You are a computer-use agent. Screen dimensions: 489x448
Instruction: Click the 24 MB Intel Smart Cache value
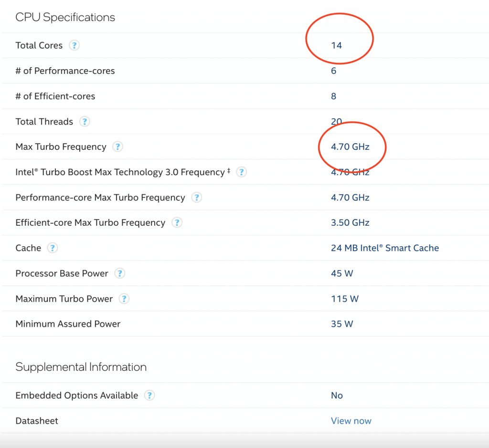[384, 248]
